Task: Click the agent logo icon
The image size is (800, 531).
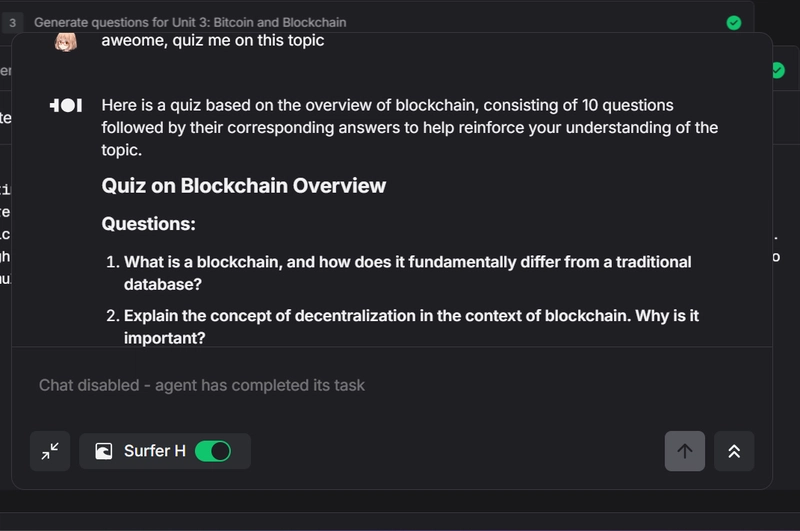Action: pyautogui.click(x=66, y=106)
